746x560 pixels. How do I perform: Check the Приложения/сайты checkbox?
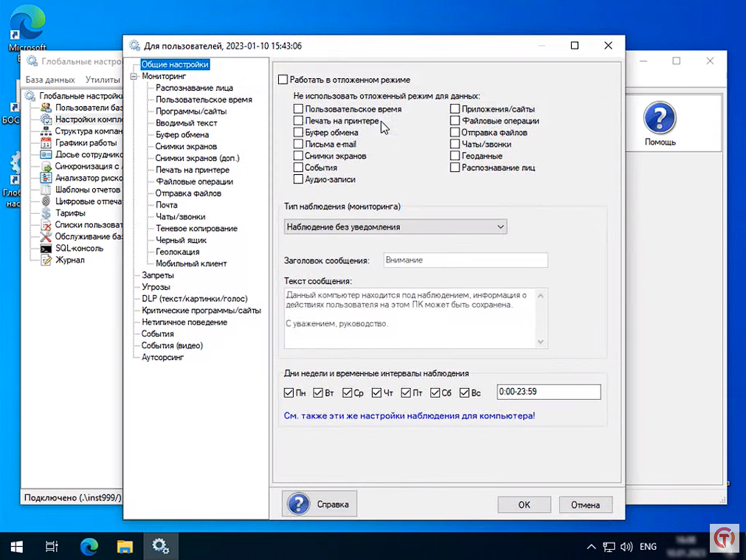(455, 109)
